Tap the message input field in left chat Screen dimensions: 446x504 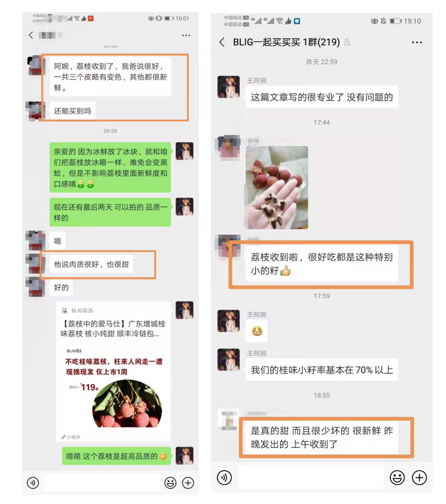102,482
